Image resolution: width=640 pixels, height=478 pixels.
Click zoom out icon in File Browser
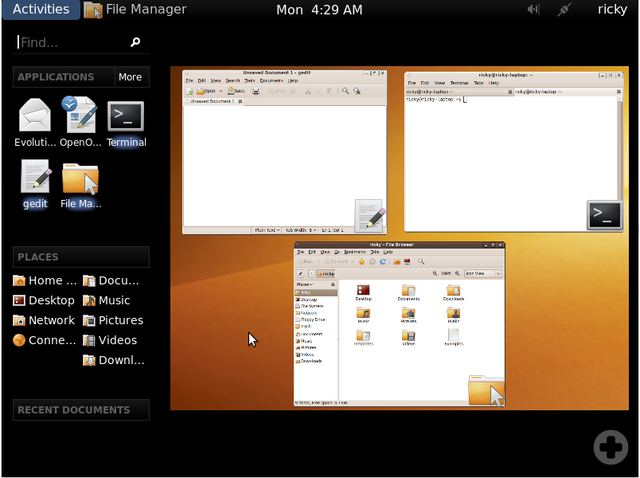435,273
